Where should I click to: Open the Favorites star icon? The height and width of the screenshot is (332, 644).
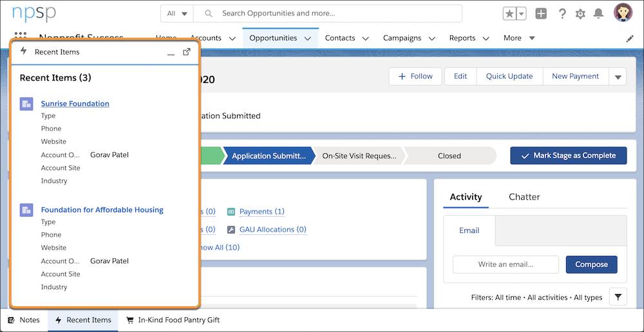509,14
